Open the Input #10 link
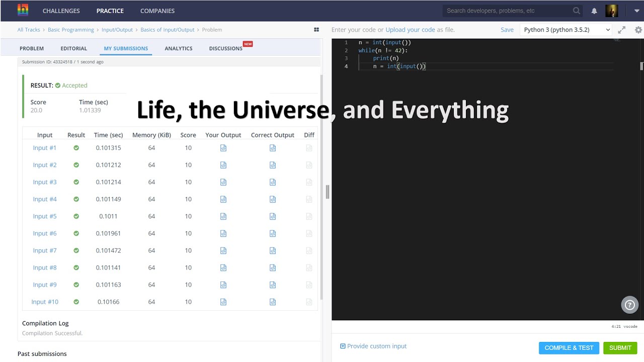 click(45, 302)
